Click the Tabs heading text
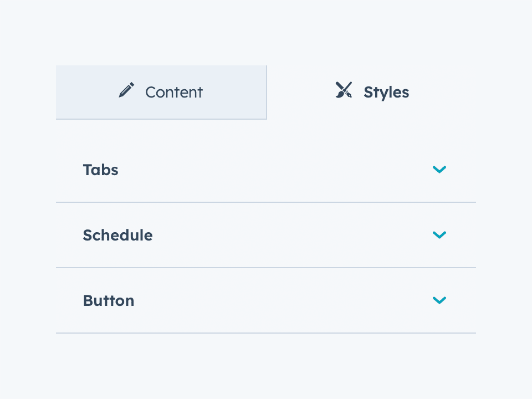 pyautogui.click(x=100, y=170)
